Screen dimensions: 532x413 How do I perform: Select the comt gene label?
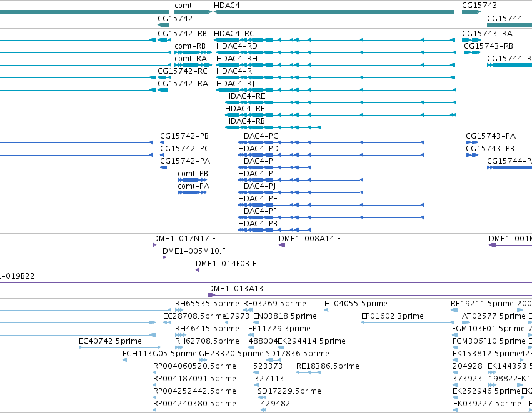tap(183, 6)
